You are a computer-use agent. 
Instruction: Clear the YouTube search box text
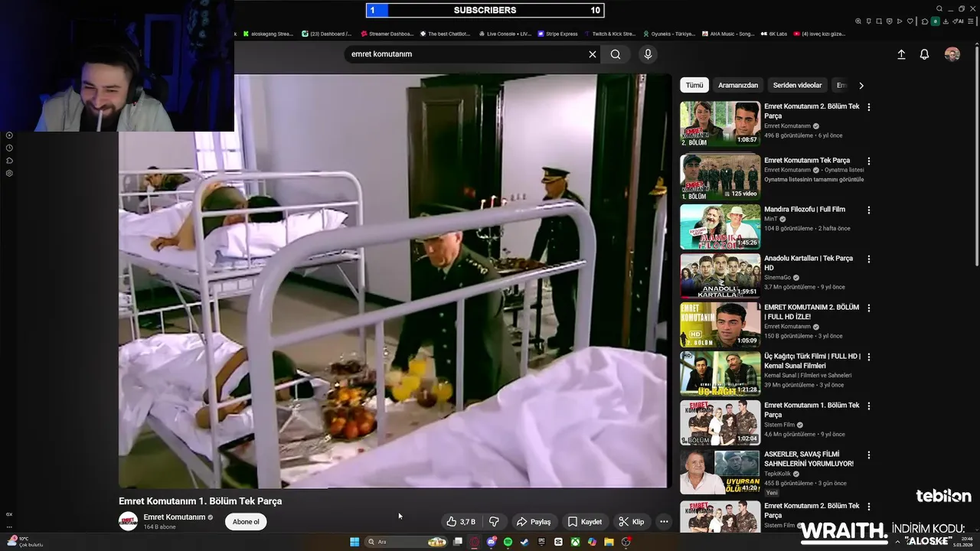pos(592,54)
